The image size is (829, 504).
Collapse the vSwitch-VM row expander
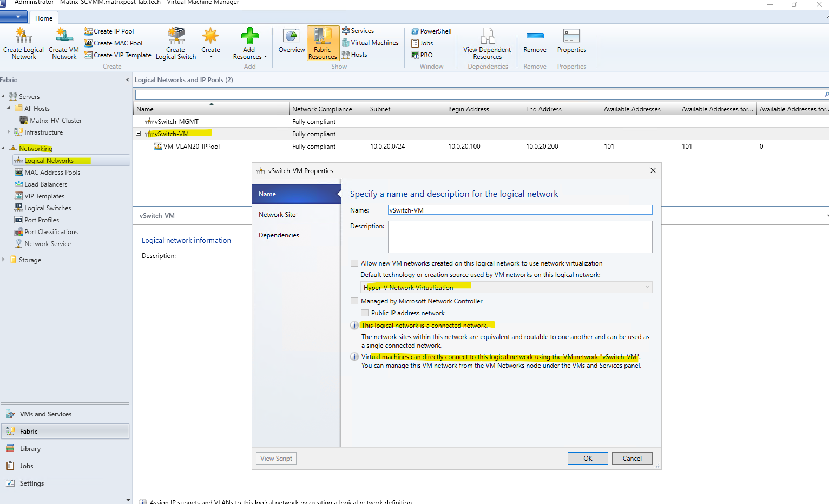(138, 134)
